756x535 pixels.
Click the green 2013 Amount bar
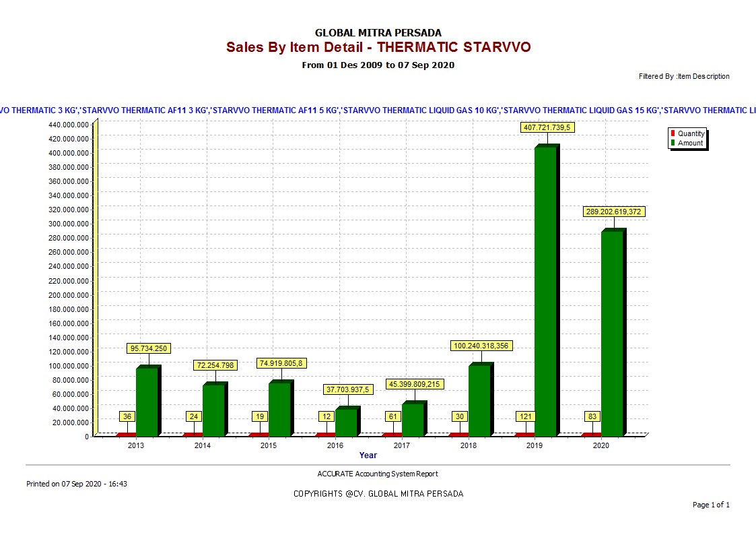coord(147,402)
